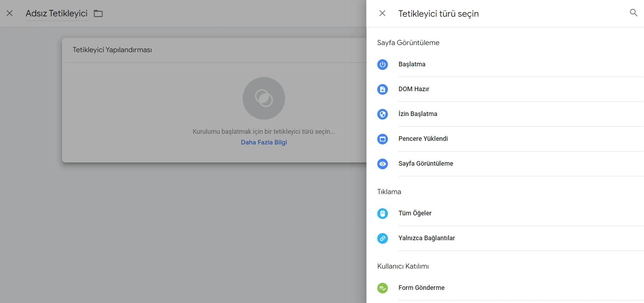Click the Tıklama section heading

click(389, 192)
